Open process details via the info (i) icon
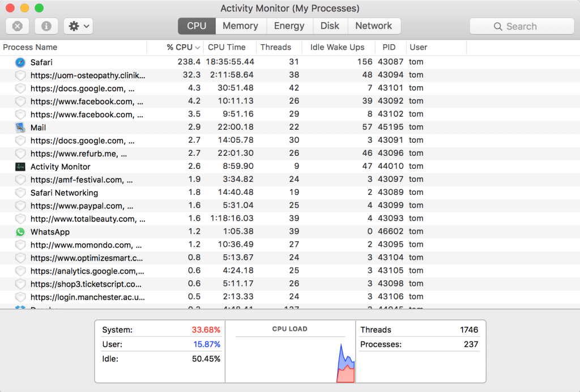This screenshot has height=392, width=580. [46, 26]
